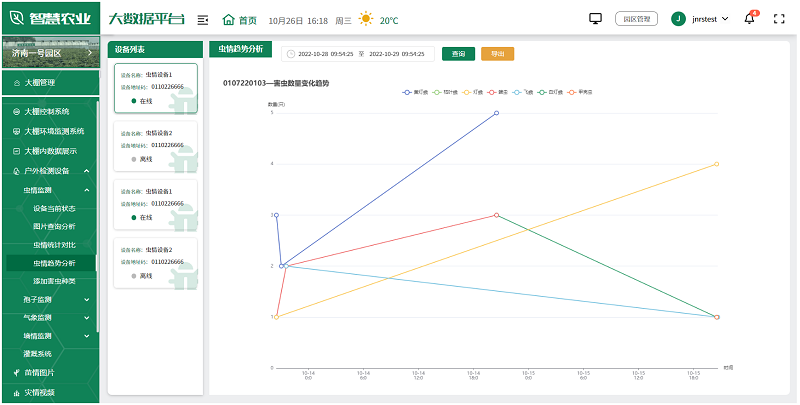
Task: Click the user avatar J icon
Action: coord(679,19)
